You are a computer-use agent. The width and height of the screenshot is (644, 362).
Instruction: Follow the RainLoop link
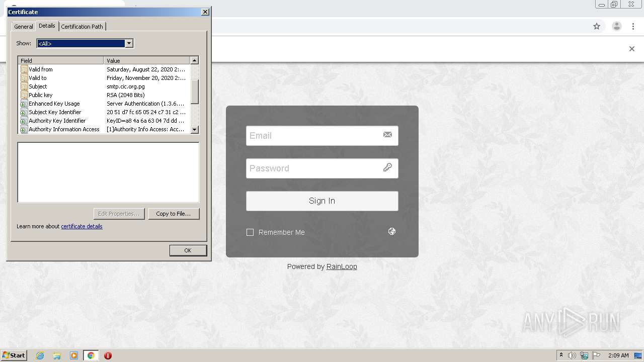tap(342, 266)
